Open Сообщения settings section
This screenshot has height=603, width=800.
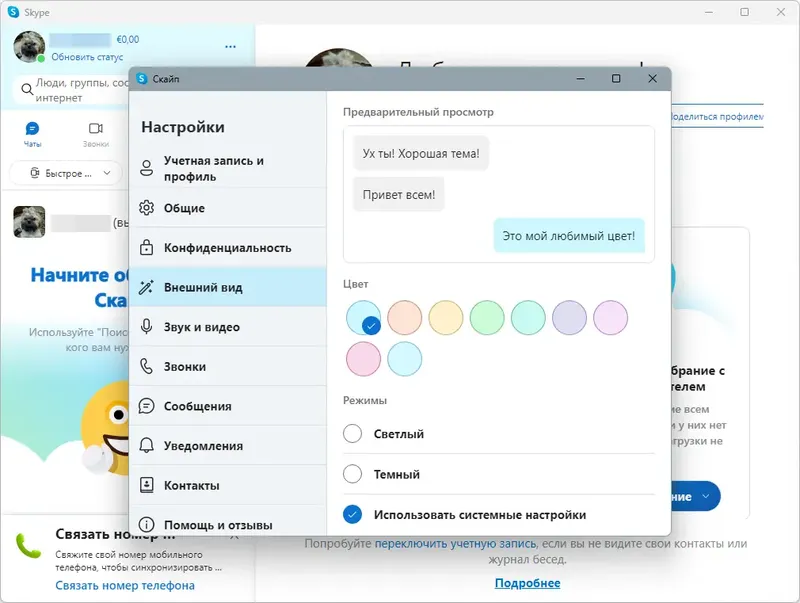(228, 406)
